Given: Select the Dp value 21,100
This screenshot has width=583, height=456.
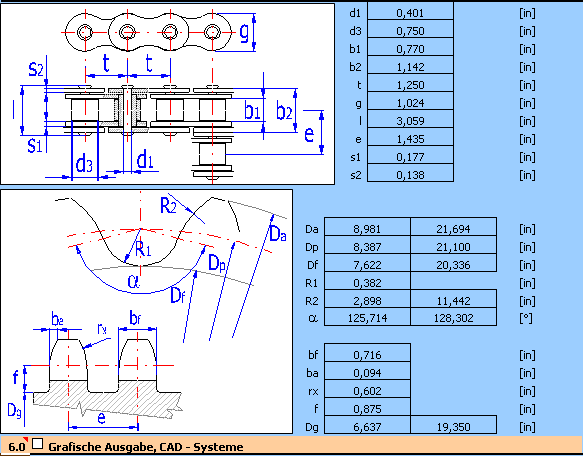Looking at the screenshot, I should point(454,245).
